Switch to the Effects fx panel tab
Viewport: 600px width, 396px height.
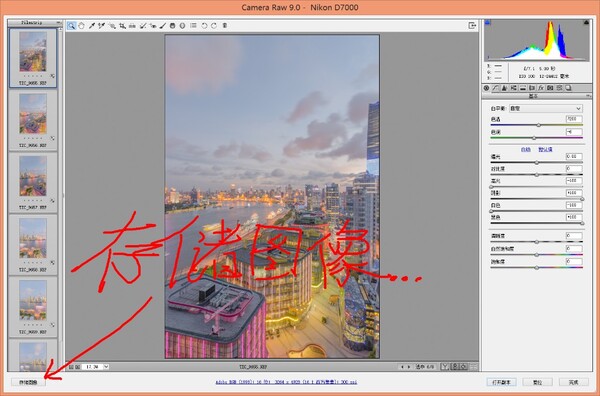click(x=541, y=88)
